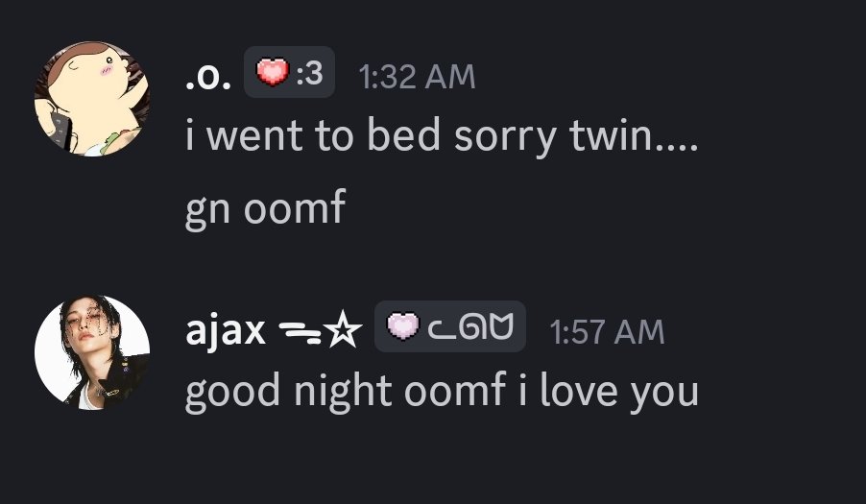Select the "gn oomf" message
The width and height of the screenshot is (866, 504).
(266, 208)
